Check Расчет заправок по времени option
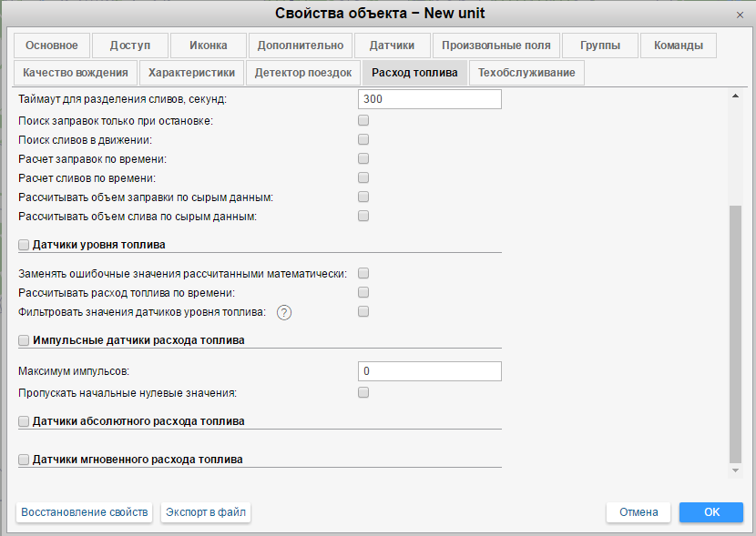756x536 pixels. (363, 158)
